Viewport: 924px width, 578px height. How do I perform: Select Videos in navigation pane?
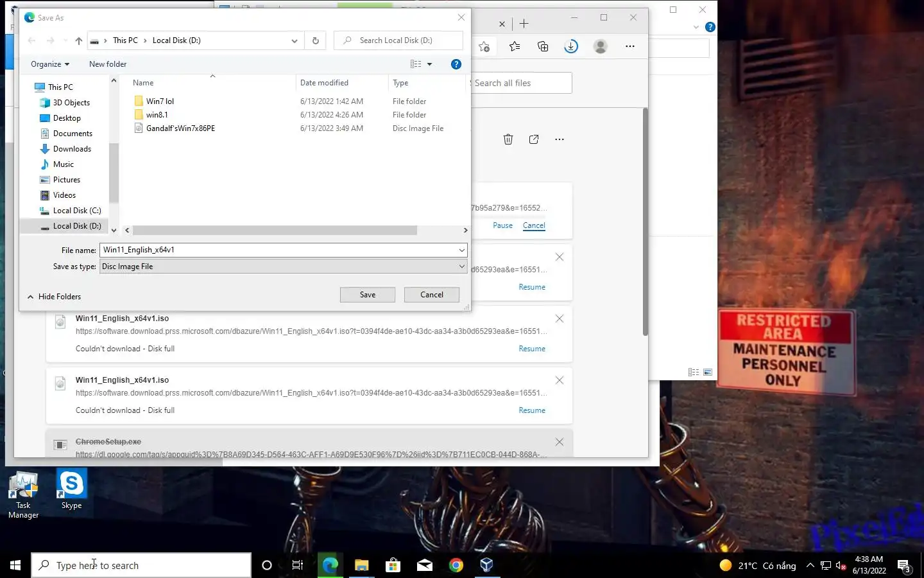(x=64, y=195)
